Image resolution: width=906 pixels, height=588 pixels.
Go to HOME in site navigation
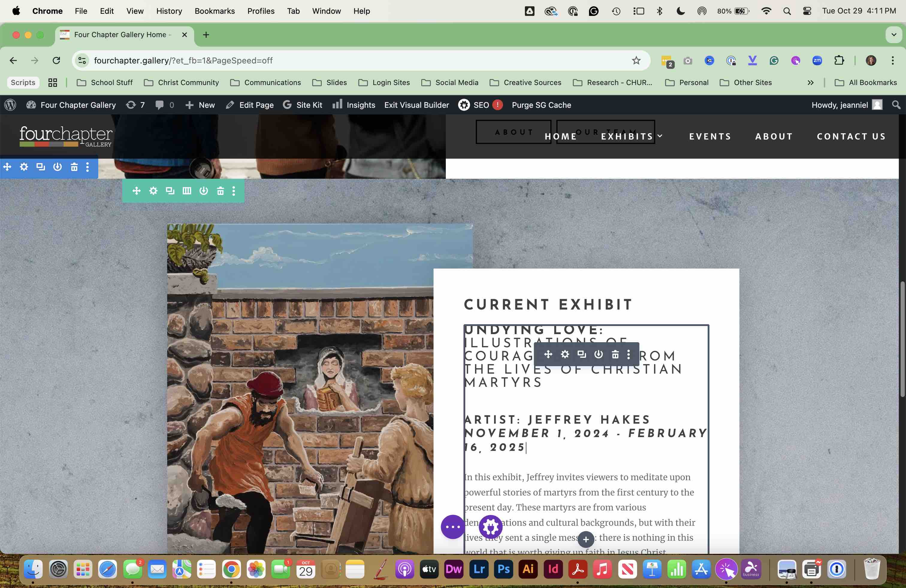[561, 137]
